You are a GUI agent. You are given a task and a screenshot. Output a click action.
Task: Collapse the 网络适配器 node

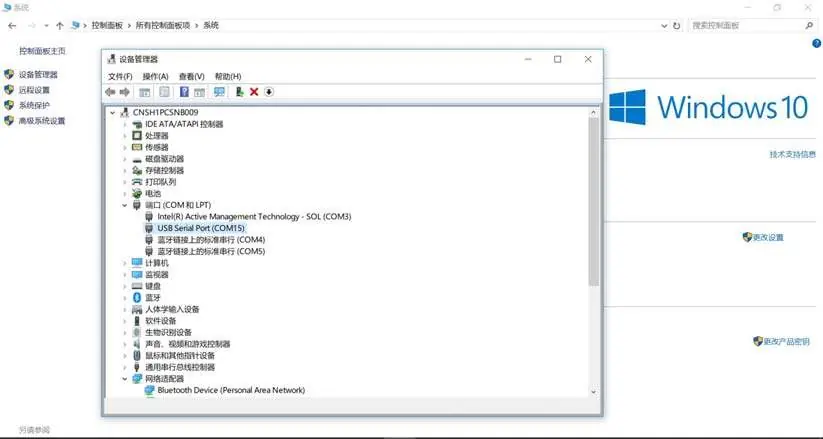click(x=125, y=379)
